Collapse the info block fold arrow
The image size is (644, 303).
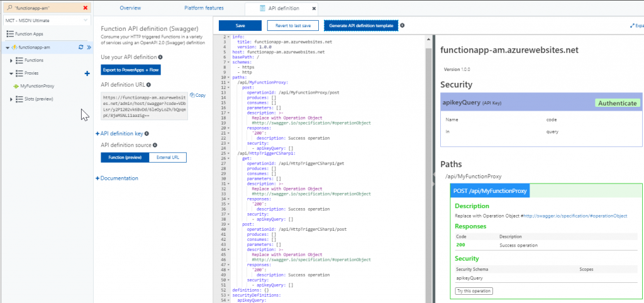(229, 36)
